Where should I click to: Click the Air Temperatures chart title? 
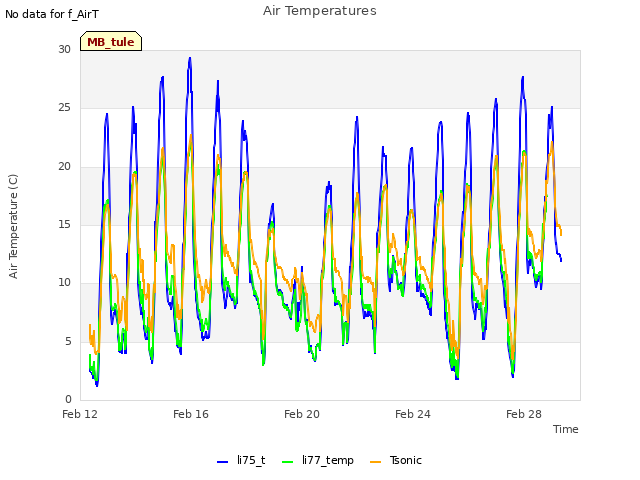(x=320, y=11)
